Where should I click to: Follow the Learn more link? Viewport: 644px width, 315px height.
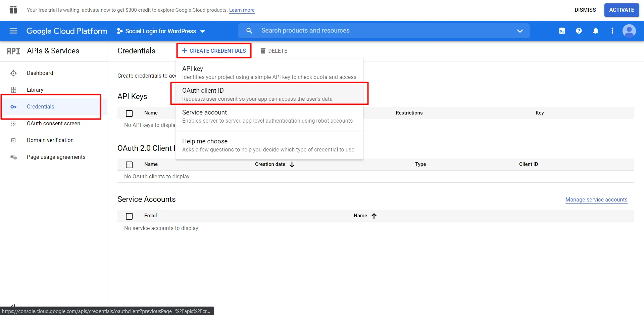(242, 10)
